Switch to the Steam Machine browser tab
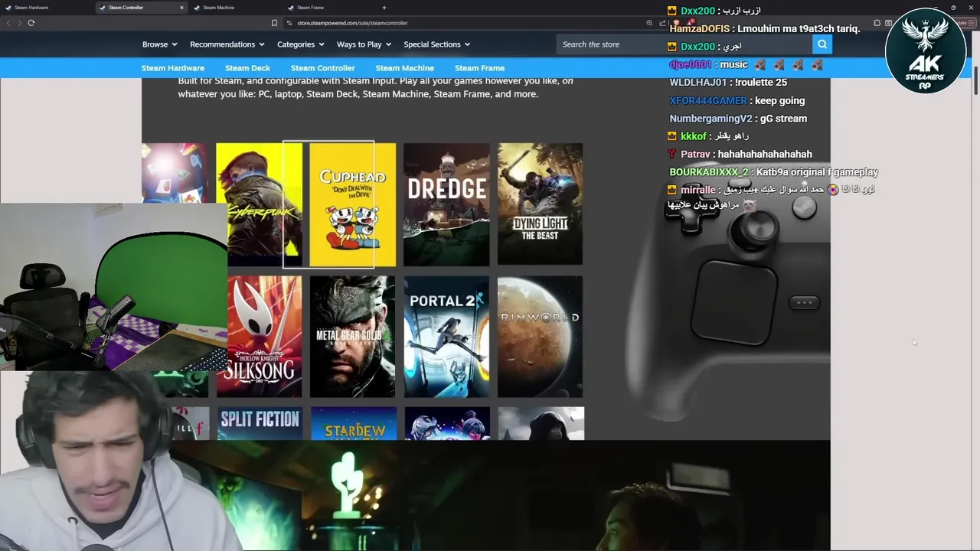The height and width of the screenshot is (551, 980). point(235,8)
